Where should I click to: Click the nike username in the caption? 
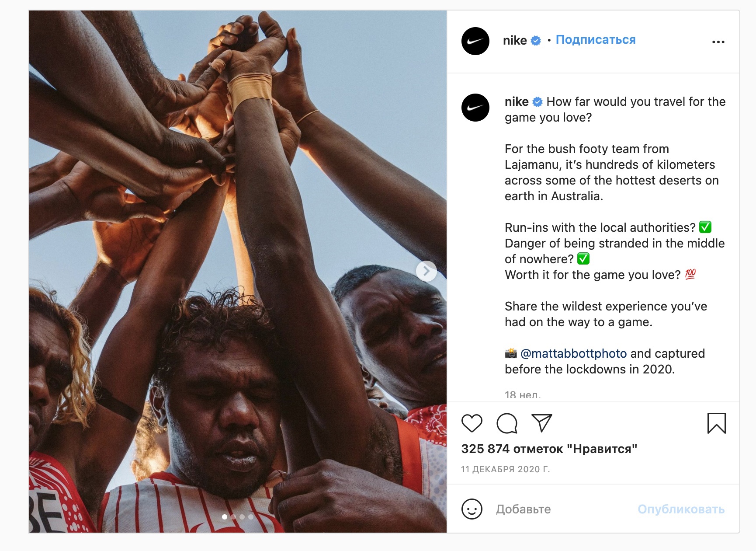click(x=517, y=102)
